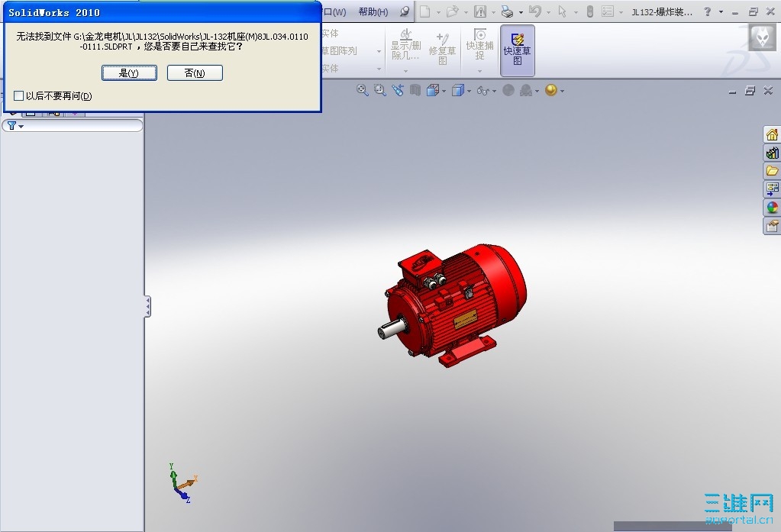Click the Apply Scene icon

(526, 90)
